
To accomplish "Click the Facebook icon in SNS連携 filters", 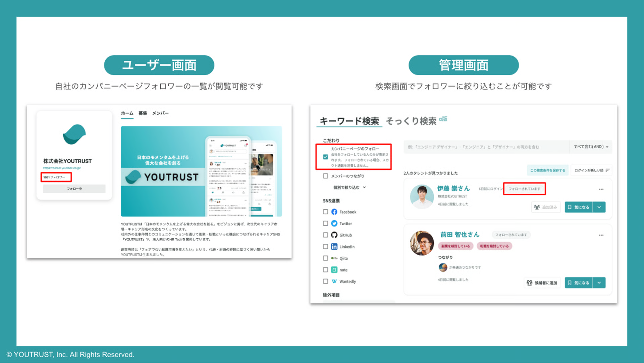I will [334, 212].
